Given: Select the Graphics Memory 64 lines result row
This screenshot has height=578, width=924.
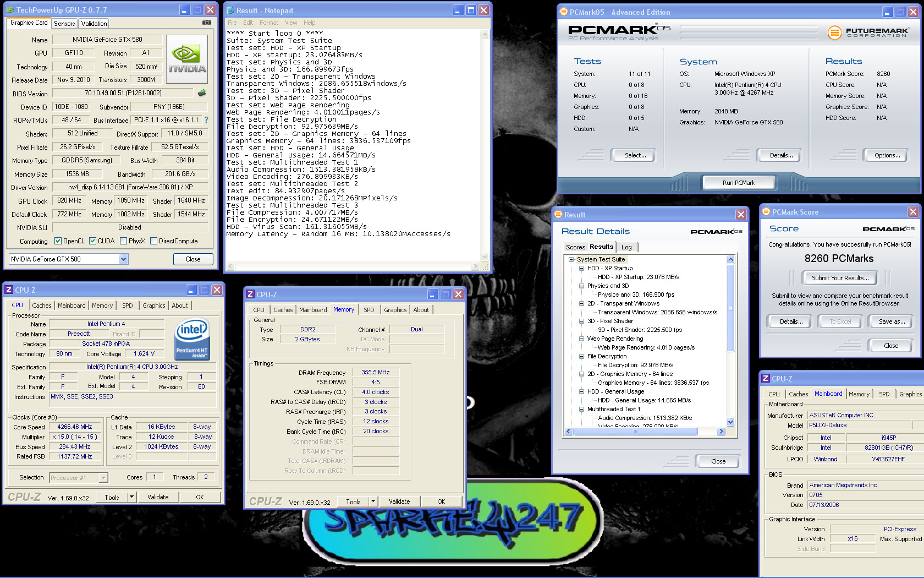Looking at the screenshot, I should click(x=653, y=383).
